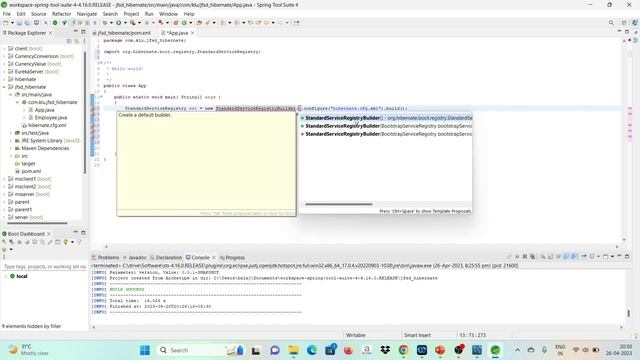Click the Back navigation arrow in toolbar
Screen dimensions: 640x360
coord(266,22)
